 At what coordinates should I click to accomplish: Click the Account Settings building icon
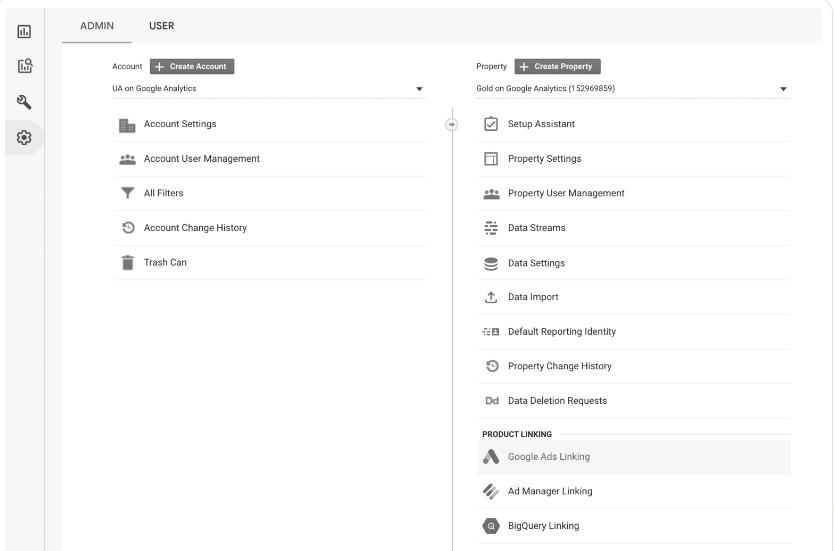tap(127, 125)
